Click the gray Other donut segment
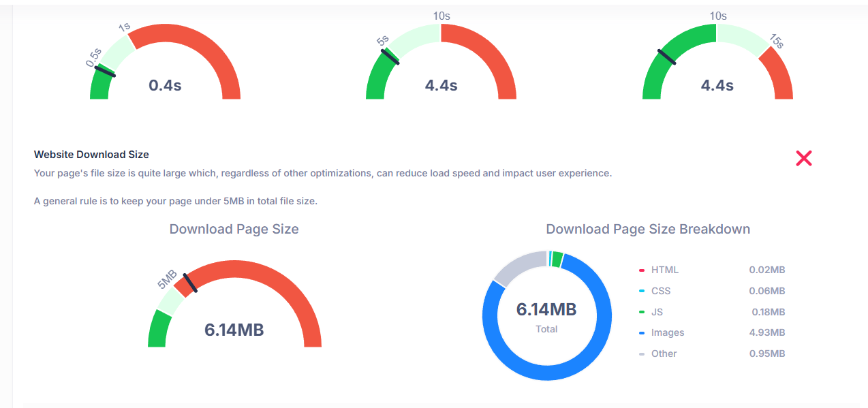The height and width of the screenshot is (408, 868). point(518,265)
